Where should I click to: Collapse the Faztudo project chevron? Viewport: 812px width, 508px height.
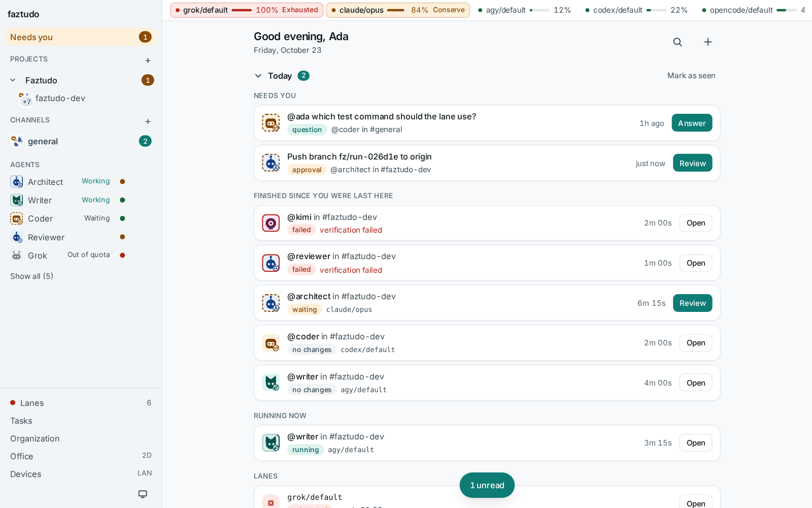point(13,80)
